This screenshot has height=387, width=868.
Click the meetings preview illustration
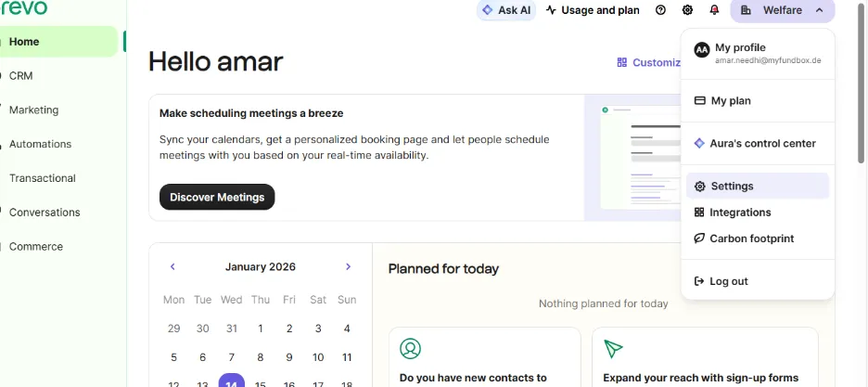(x=632, y=158)
